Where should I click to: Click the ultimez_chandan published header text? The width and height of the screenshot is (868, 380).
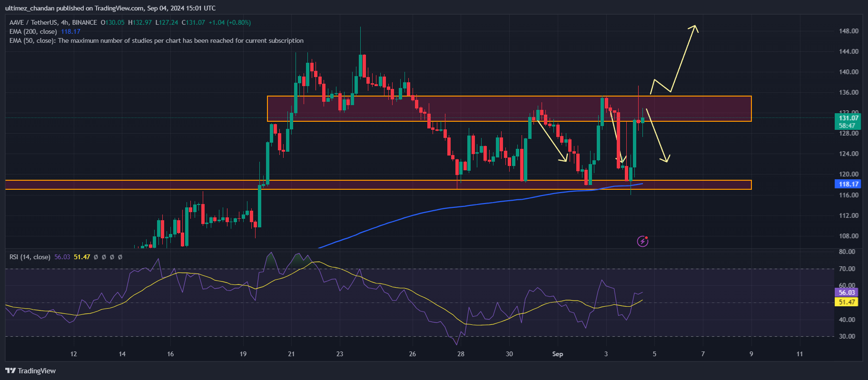point(110,8)
